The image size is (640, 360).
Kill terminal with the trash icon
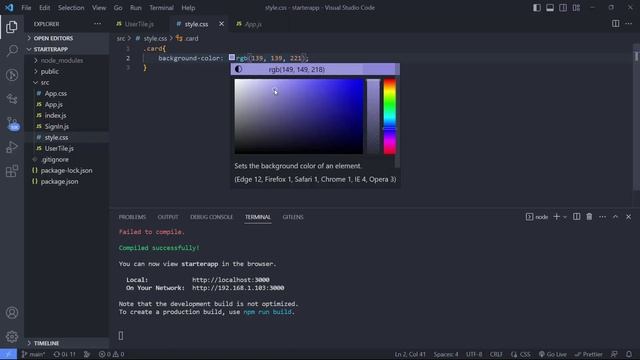point(589,217)
